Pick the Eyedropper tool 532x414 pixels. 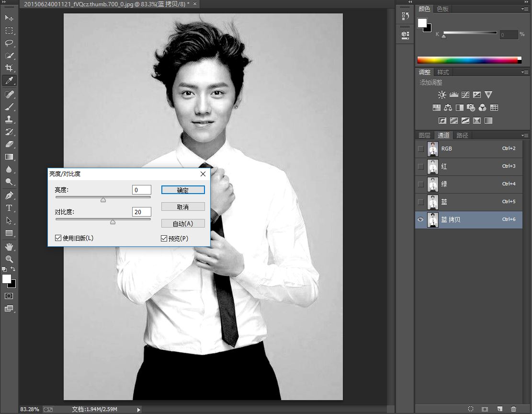pos(9,80)
